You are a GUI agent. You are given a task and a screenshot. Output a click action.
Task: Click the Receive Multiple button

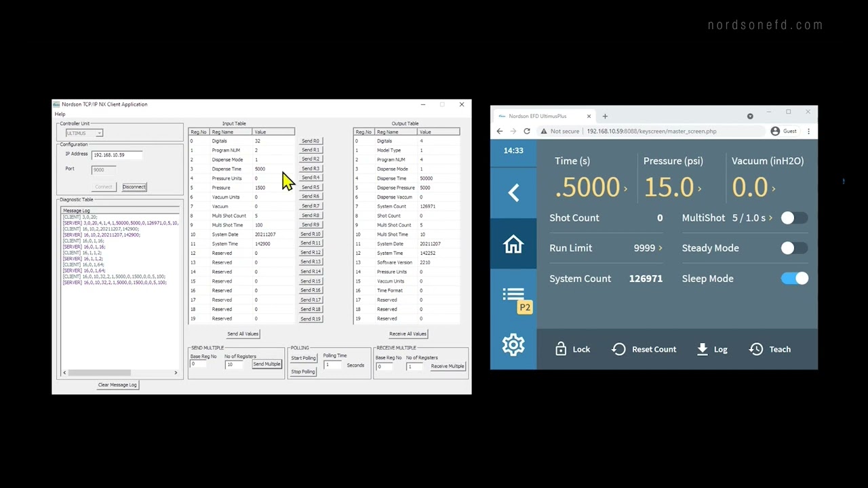[448, 366]
